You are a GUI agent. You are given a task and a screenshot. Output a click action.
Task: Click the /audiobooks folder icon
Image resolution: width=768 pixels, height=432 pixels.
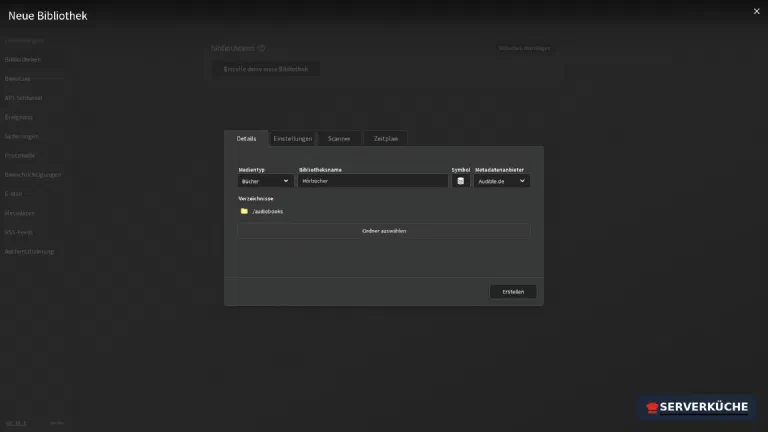(244, 211)
